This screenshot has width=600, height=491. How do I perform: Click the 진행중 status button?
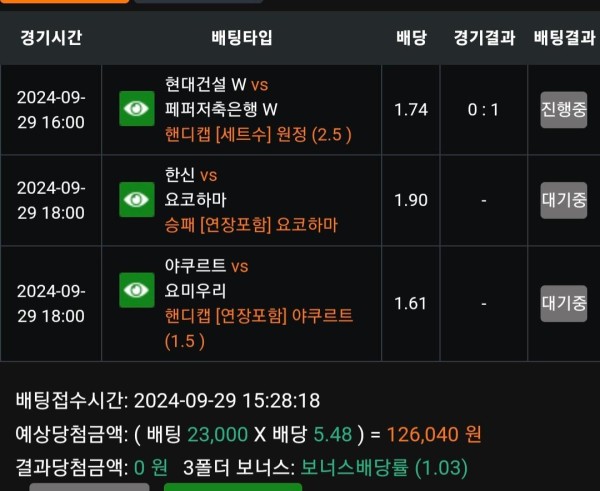(x=564, y=110)
